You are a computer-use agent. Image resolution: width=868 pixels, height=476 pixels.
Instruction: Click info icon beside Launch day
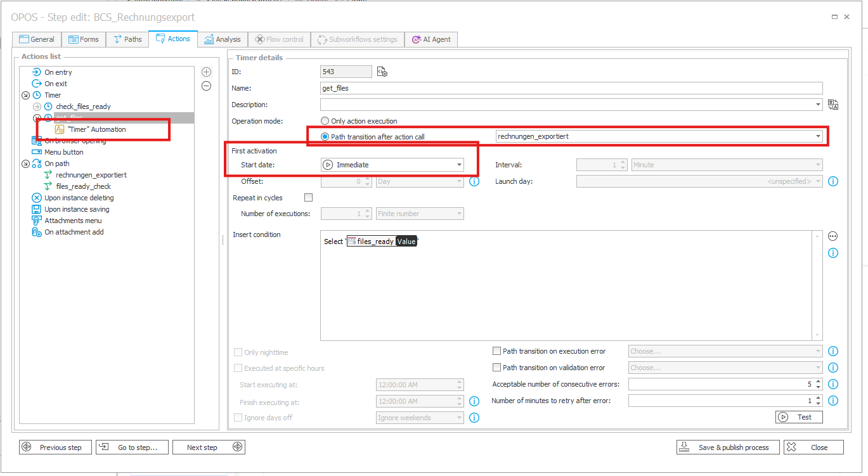click(x=833, y=181)
